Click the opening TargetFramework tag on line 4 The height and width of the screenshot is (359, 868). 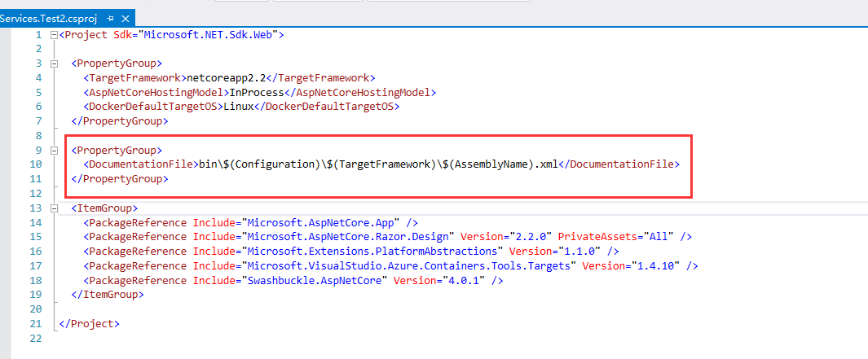(x=135, y=77)
